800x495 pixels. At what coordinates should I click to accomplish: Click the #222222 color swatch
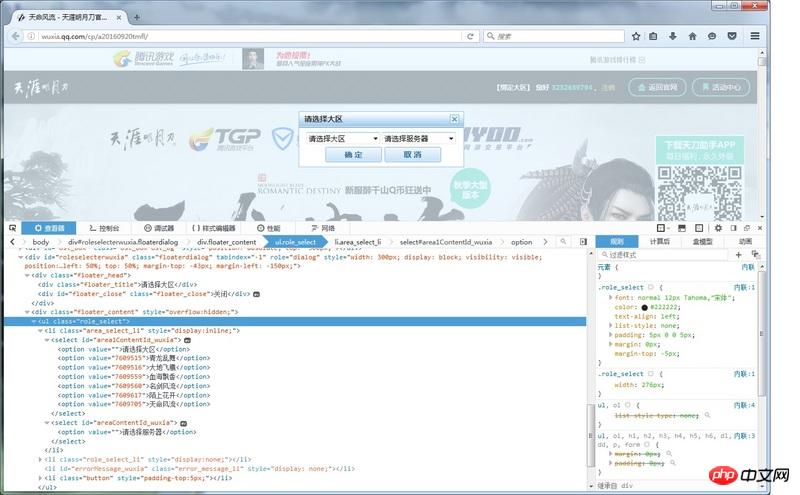tap(644, 307)
